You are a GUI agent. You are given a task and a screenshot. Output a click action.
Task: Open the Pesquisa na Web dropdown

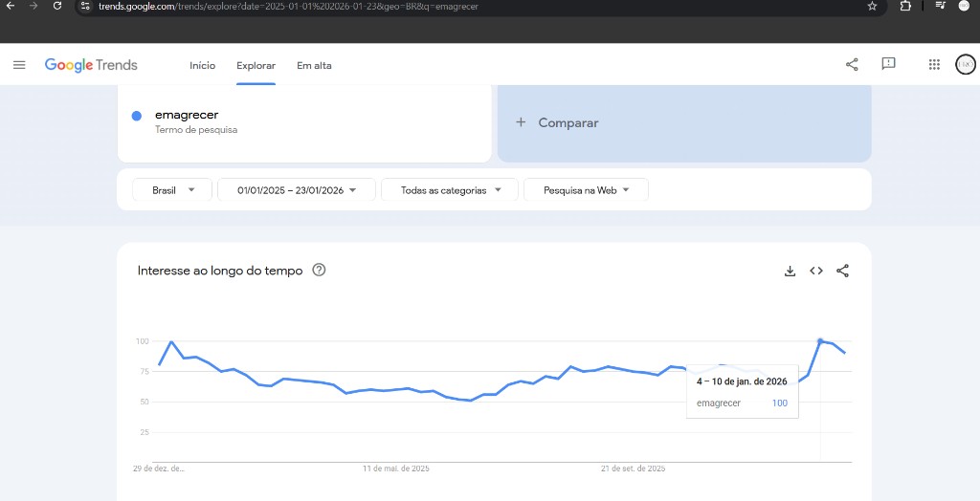(x=586, y=190)
